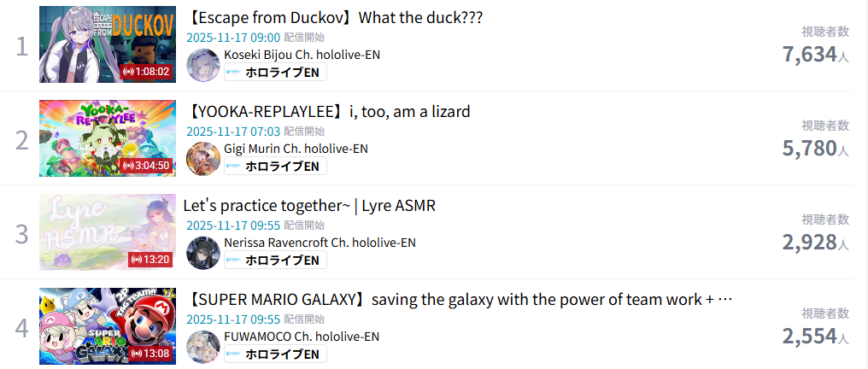868x369 pixels.
Task: Open SUPER MARIO GALAXY stream title
Action: 460,300
